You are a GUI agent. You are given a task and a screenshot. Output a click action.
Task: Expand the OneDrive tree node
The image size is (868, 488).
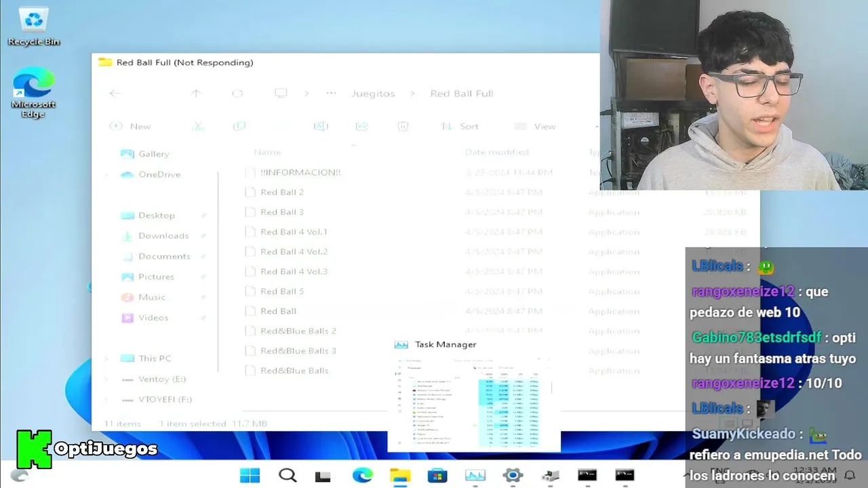[106, 174]
